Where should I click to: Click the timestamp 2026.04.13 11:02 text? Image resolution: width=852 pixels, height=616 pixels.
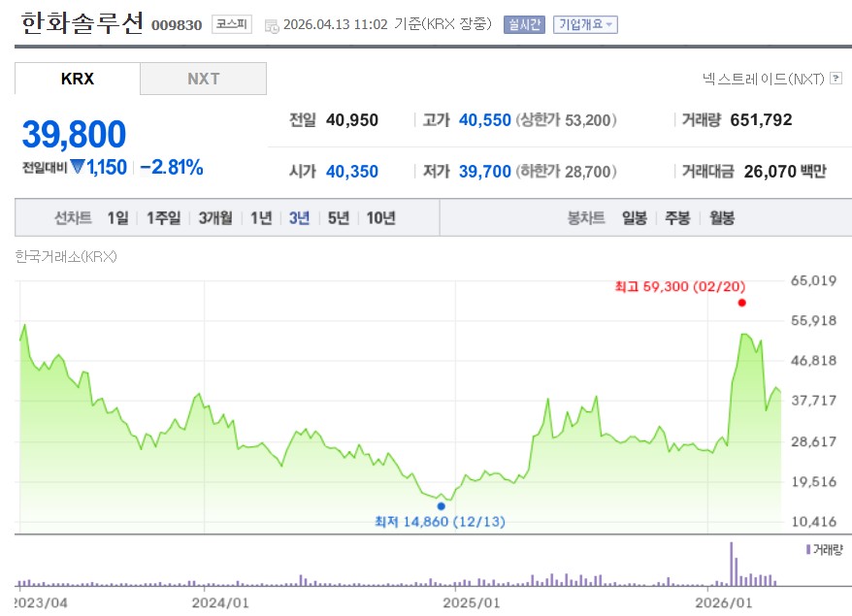pyautogui.click(x=336, y=24)
